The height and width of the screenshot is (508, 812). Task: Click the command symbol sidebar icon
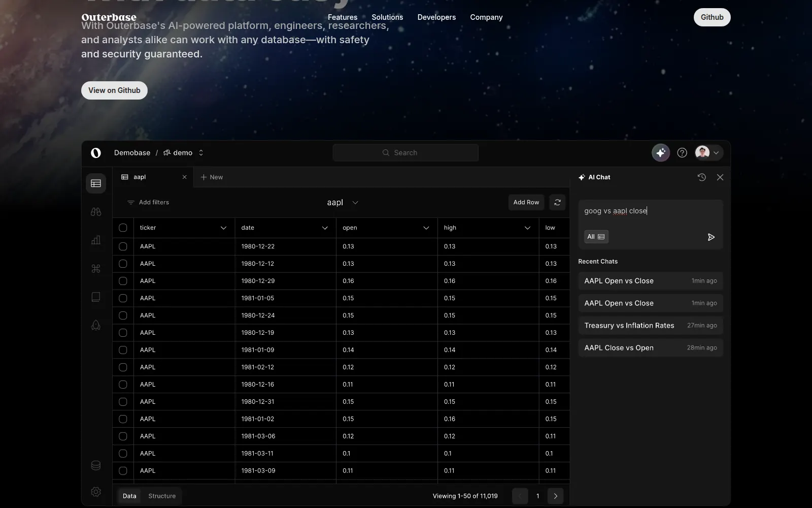point(96,268)
